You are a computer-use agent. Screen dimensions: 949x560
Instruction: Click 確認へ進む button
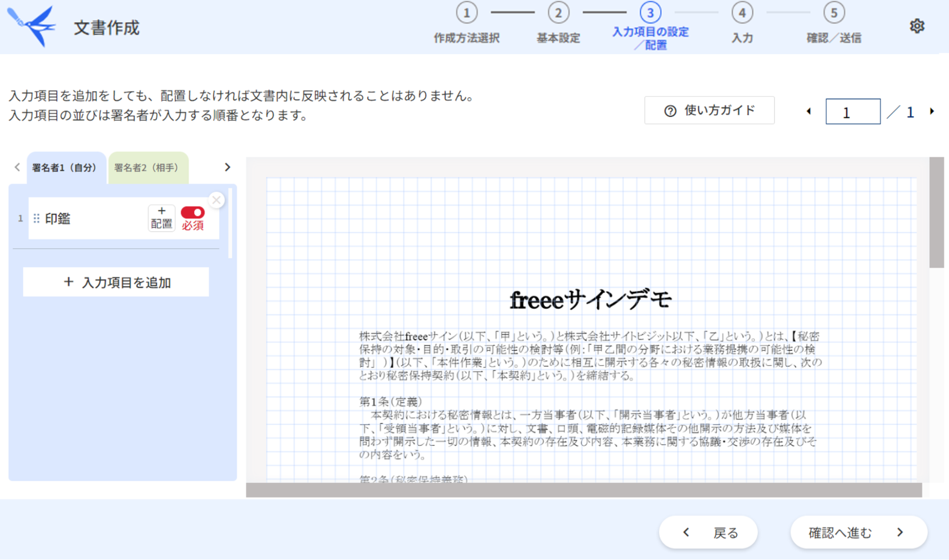click(858, 532)
